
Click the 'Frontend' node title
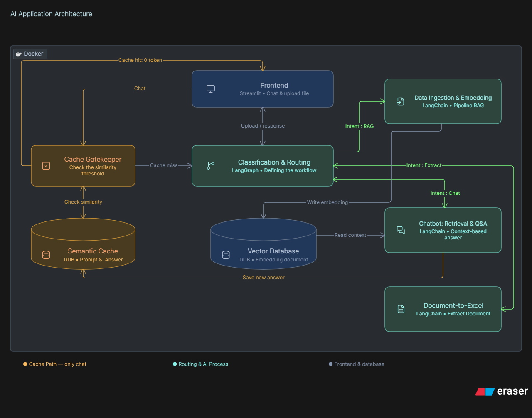[x=274, y=85]
